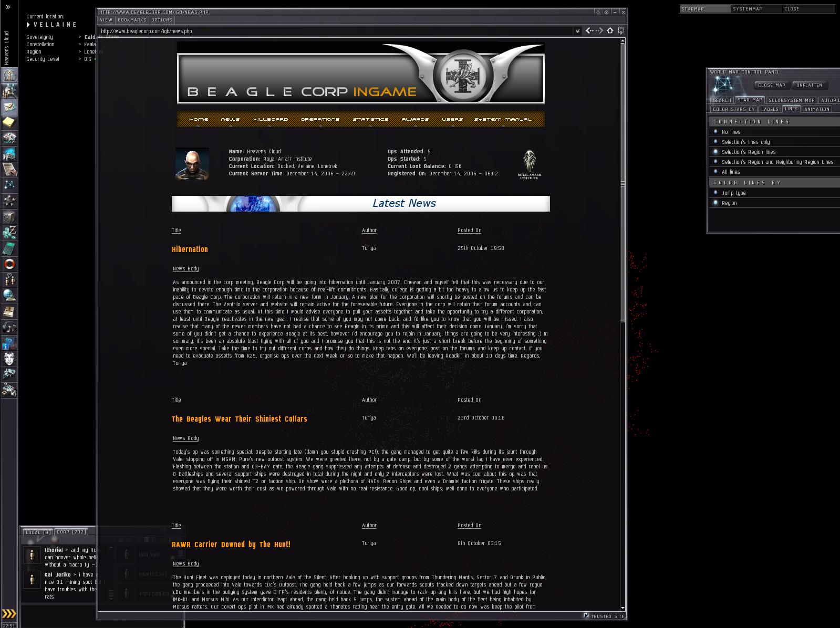Click the Trusted Site status icon
This screenshot has height=628, width=840.
pos(587,615)
